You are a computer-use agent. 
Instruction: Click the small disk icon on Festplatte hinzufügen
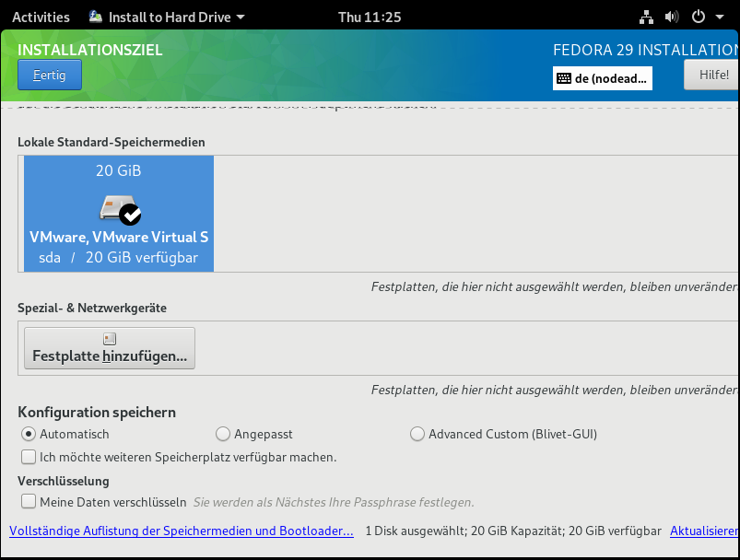click(x=110, y=339)
